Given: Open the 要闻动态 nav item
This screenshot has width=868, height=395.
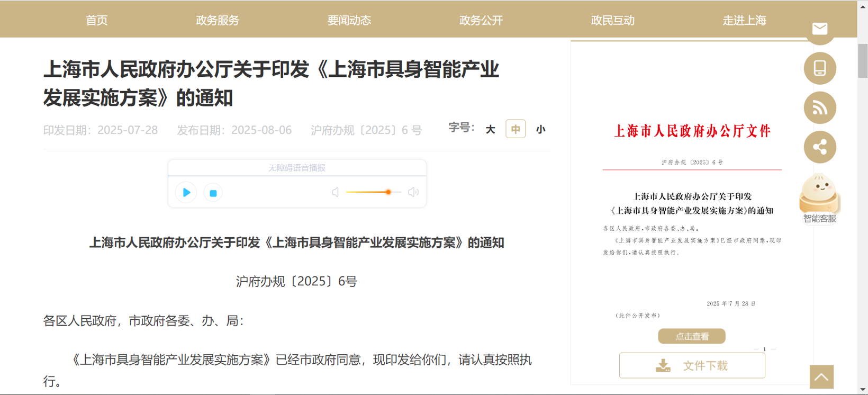Looking at the screenshot, I should pyautogui.click(x=349, y=20).
